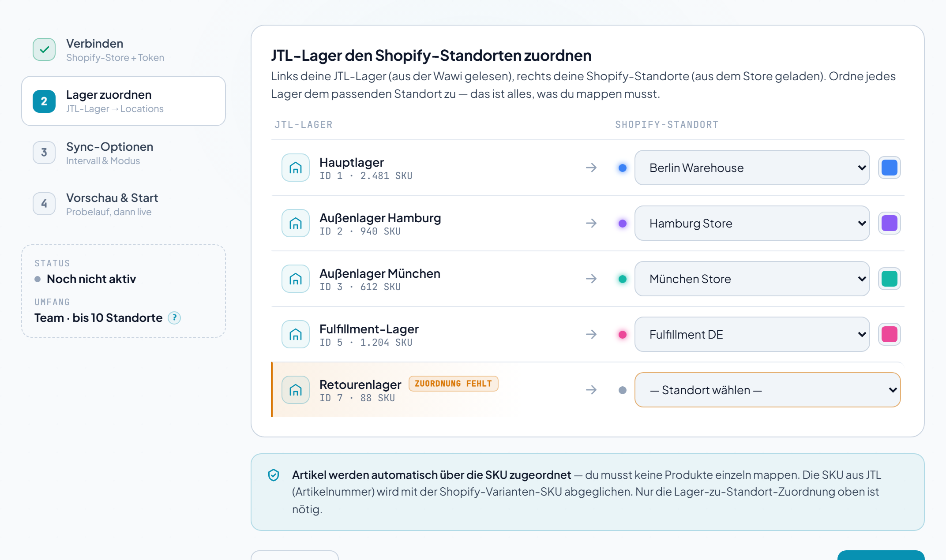Click the Fulfillment-Lager name
The height and width of the screenshot is (560, 946).
[369, 329]
